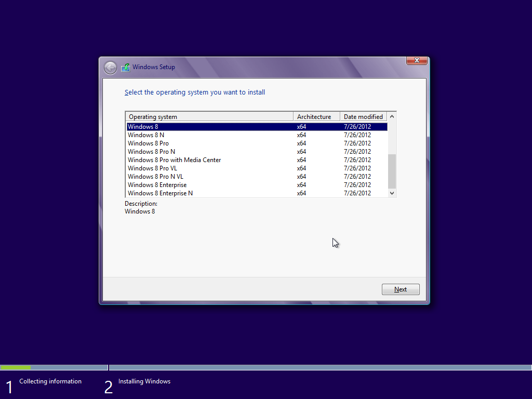The width and height of the screenshot is (532, 399).
Task: Click the Windows Setup logo icon
Action: point(125,67)
